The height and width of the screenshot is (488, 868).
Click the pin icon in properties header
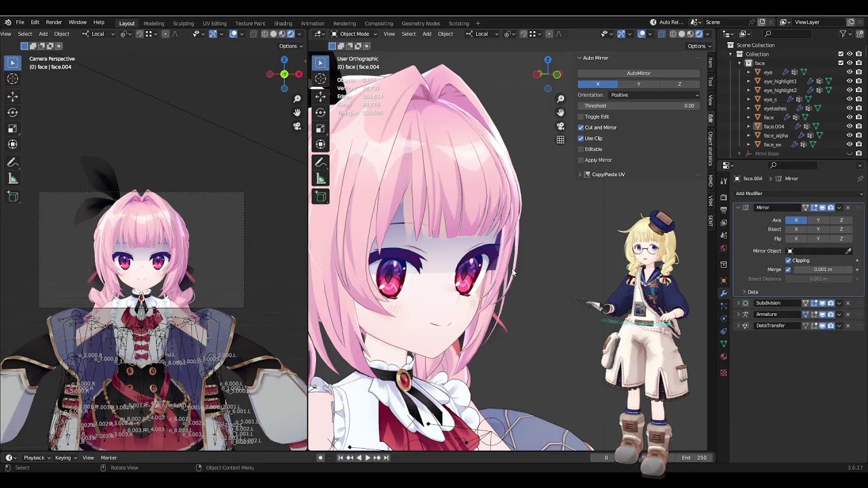point(861,178)
